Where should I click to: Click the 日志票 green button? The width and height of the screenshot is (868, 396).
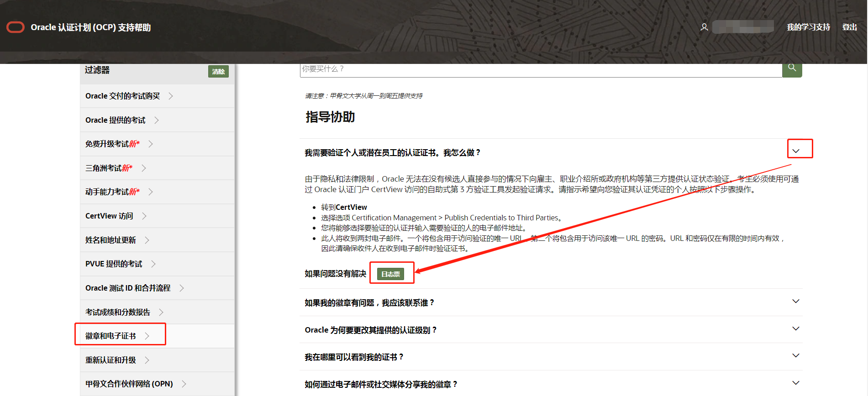click(x=391, y=274)
